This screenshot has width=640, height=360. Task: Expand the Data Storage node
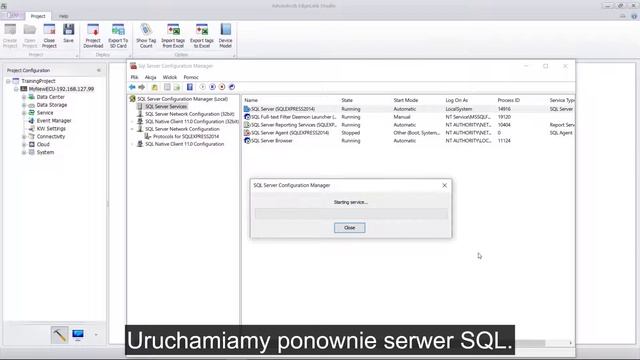24,105
